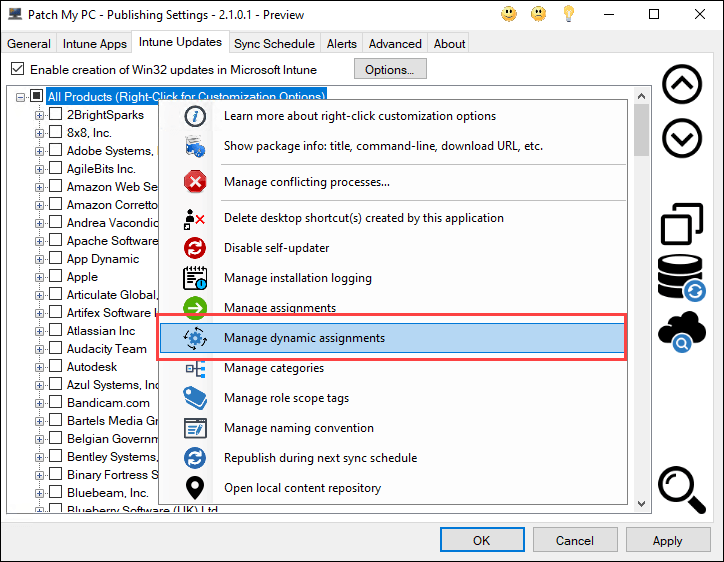Check the 8x8, Inc. checkbox
This screenshot has height=562, width=724.
(x=55, y=132)
